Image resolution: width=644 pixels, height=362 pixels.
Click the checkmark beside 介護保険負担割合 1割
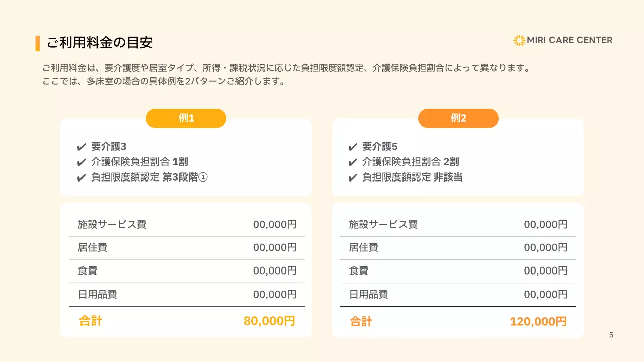tap(81, 162)
